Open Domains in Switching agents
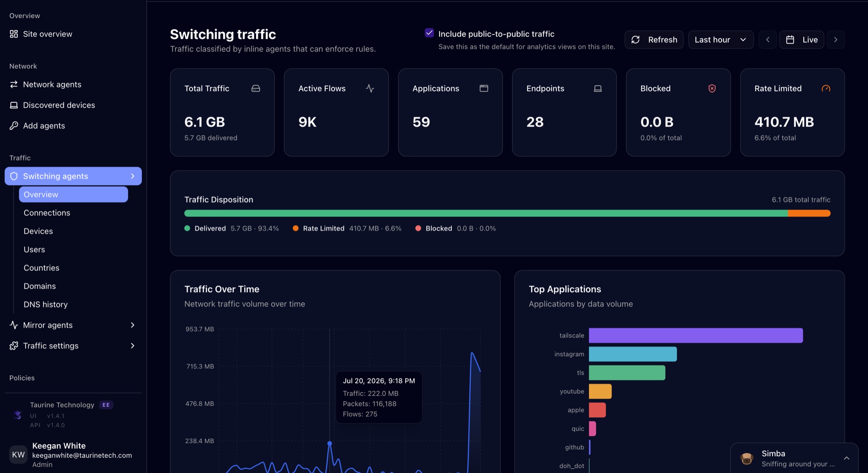The height and width of the screenshot is (473, 868). (x=39, y=286)
